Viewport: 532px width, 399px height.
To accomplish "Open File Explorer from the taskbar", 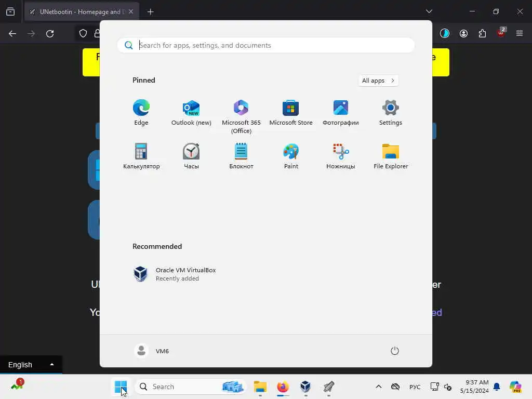I will click(260, 387).
